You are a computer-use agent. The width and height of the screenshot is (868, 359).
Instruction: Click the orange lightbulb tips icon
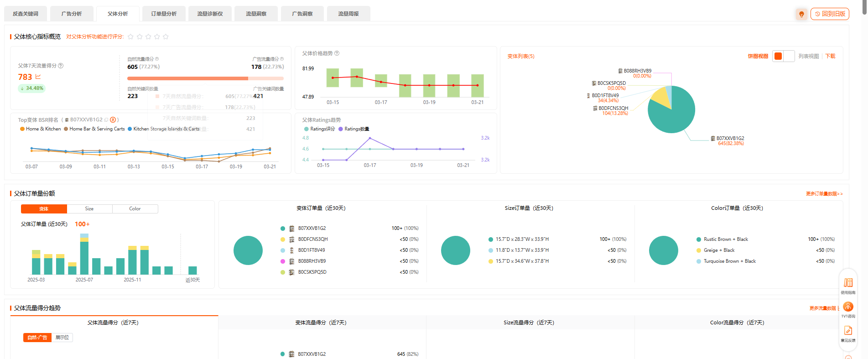point(801,14)
